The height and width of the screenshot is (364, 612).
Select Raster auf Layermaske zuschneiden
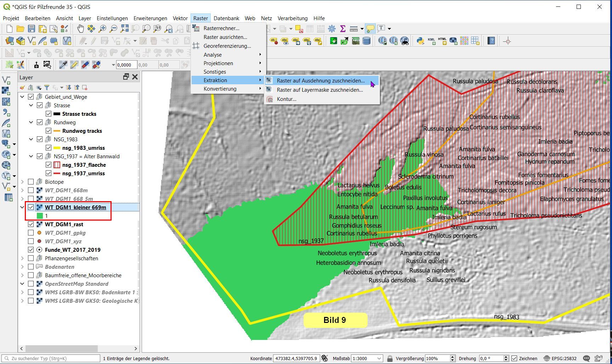pos(319,90)
